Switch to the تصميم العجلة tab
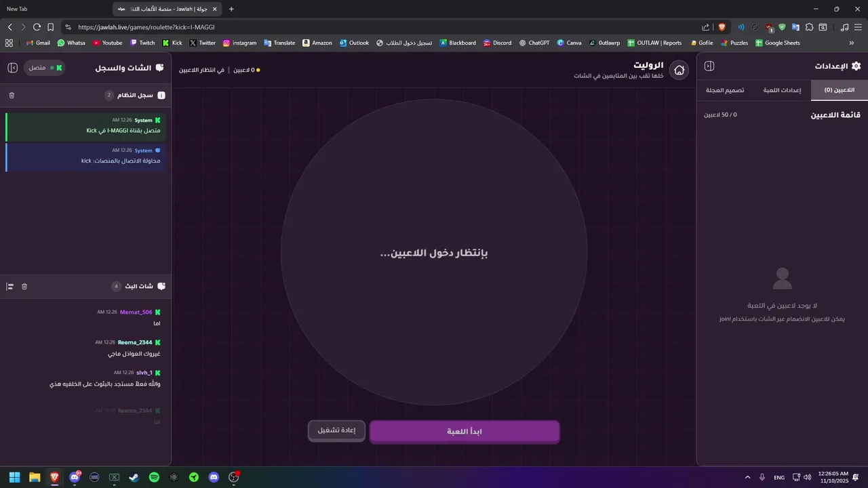Screen dimensions: 868x488 pyautogui.click(x=725, y=90)
